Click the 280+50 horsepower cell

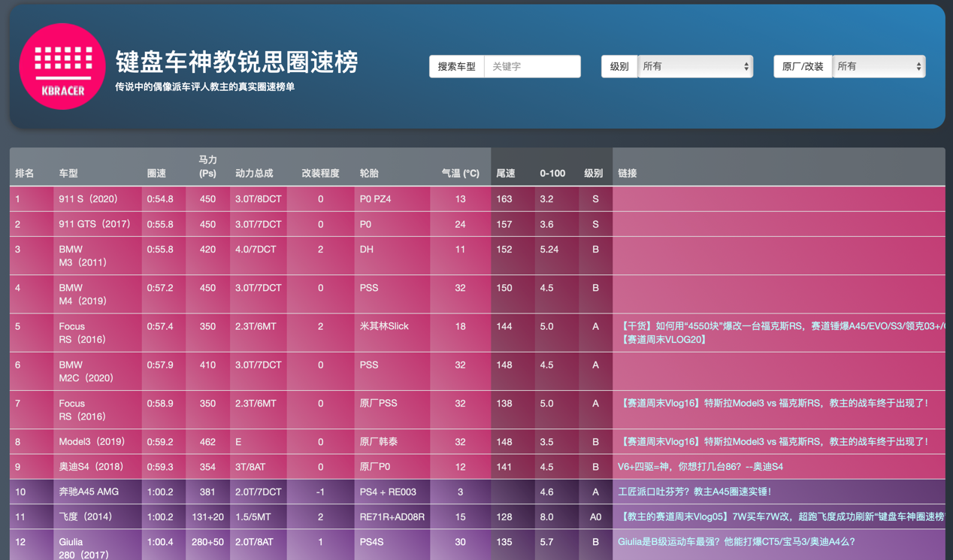coord(208,542)
